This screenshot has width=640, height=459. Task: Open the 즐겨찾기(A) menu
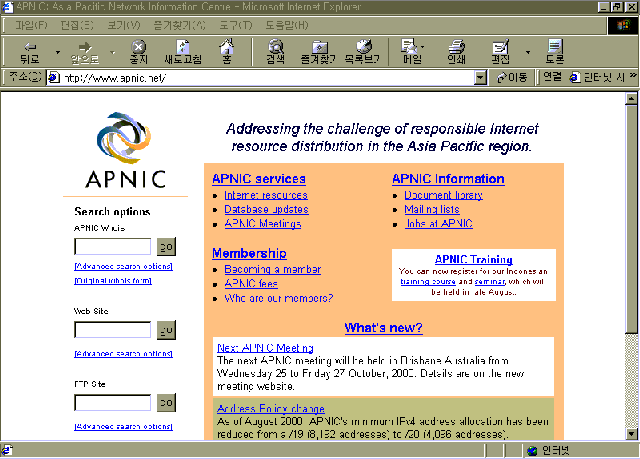180,25
